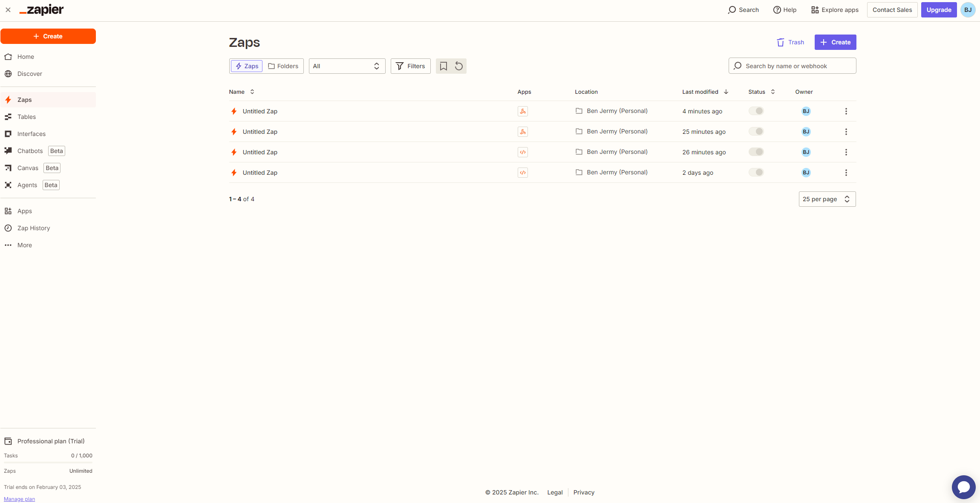The image size is (980, 503).
Task: Click the bookmark saved views icon
Action: coord(443,66)
